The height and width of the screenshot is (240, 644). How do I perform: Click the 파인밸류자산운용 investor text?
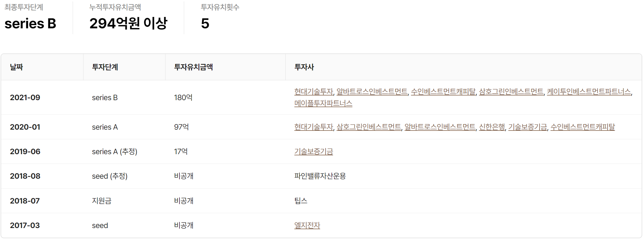(x=320, y=176)
